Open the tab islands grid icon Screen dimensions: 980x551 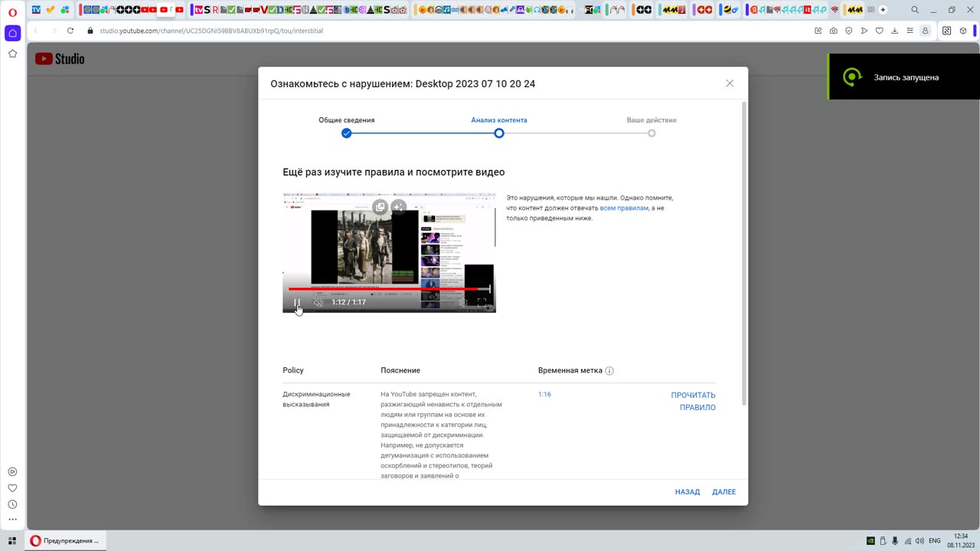pos(871,10)
